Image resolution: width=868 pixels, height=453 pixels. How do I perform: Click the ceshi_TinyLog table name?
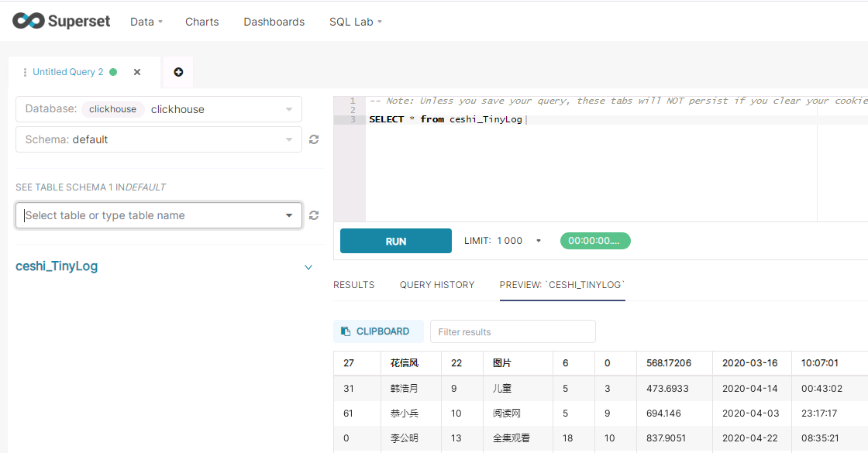coord(57,266)
